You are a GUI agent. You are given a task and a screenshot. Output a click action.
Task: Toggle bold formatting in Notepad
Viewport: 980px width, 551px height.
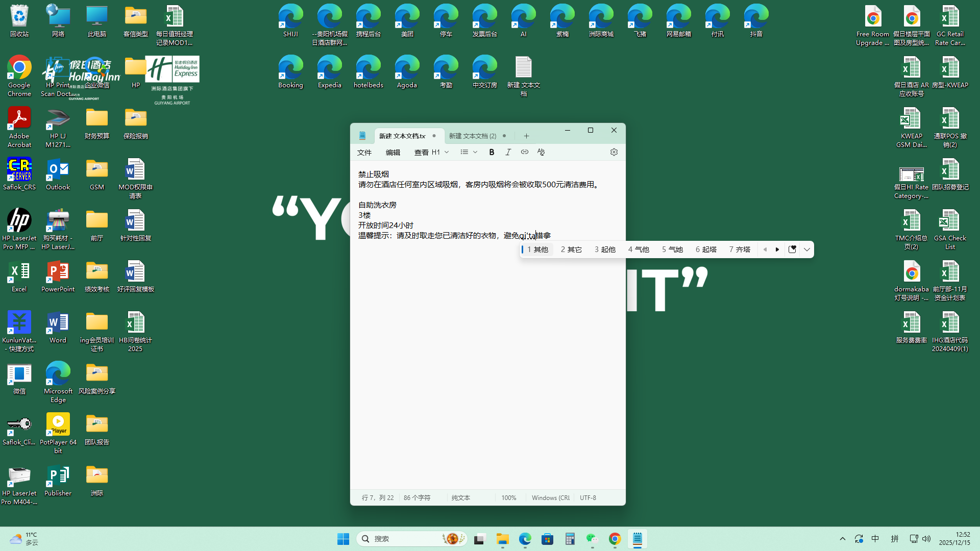pyautogui.click(x=492, y=152)
